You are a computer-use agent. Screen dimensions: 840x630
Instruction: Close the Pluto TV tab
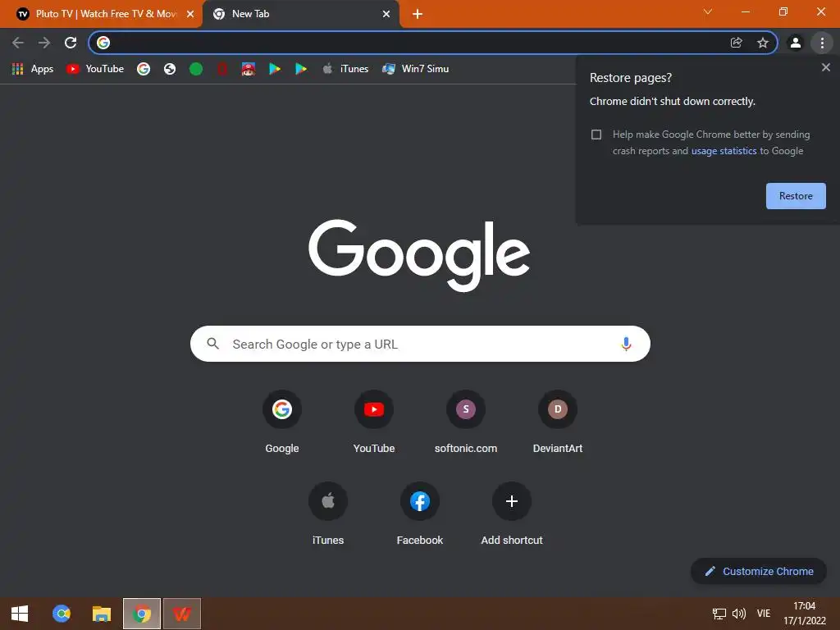point(190,14)
